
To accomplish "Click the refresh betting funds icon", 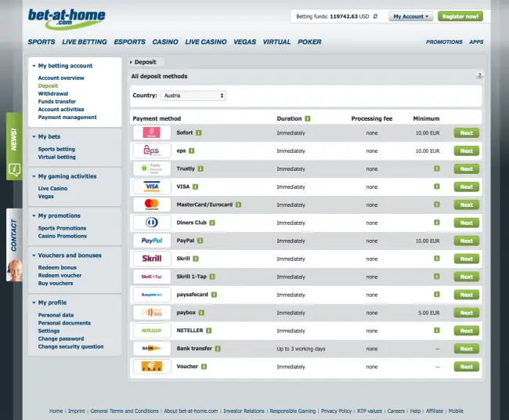I will pyautogui.click(x=375, y=16).
